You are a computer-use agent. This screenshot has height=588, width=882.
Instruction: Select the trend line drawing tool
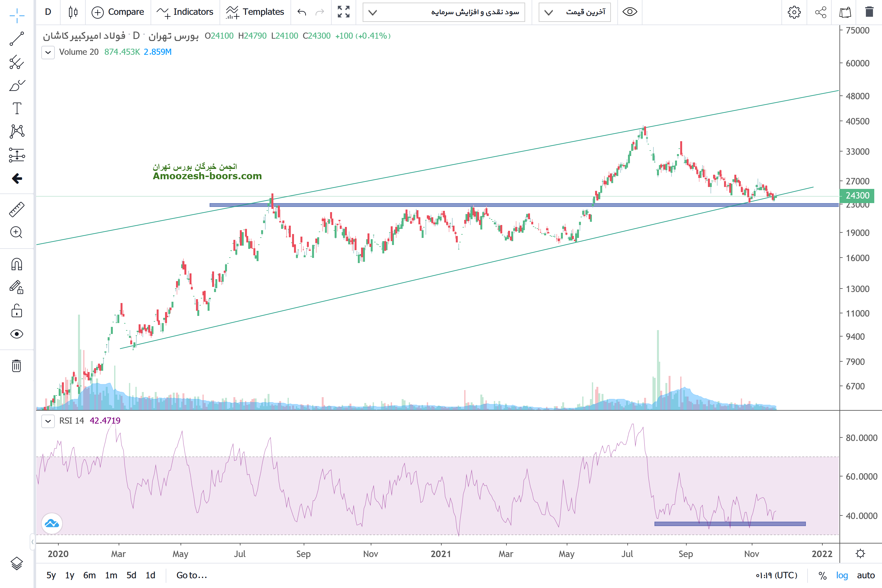pyautogui.click(x=16, y=39)
